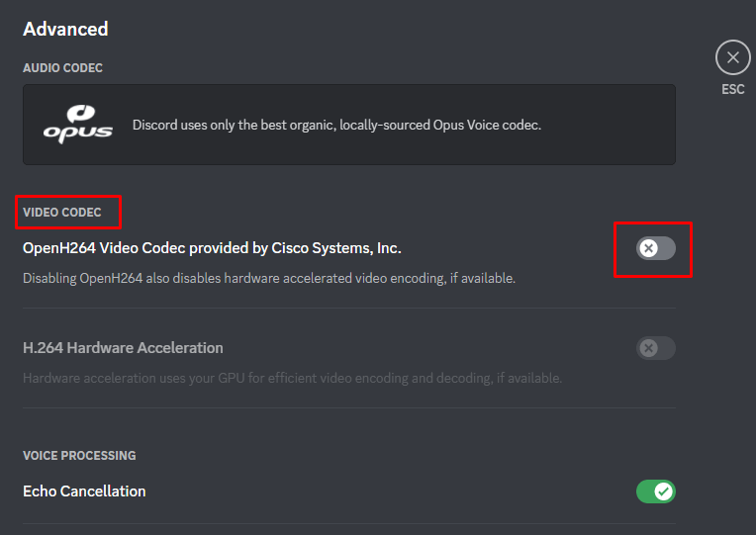The width and height of the screenshot is (756, 535).
Task: Click the 'Disabling OpenH264' description text
Action: 268,279
